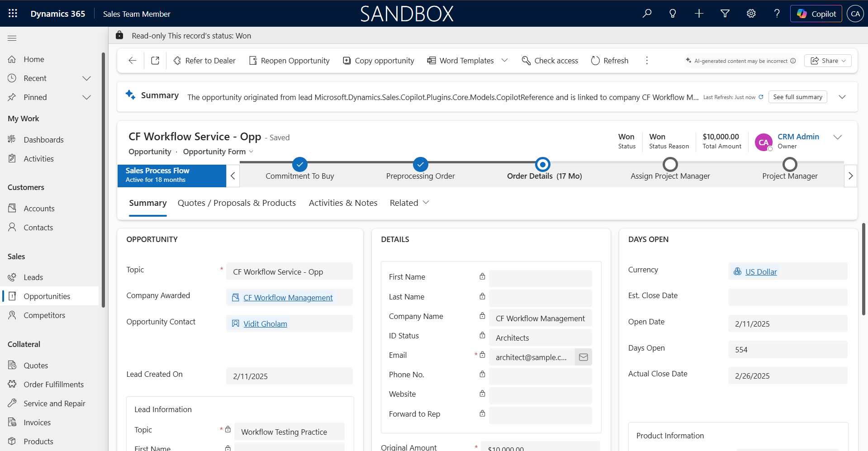Open the app launcher waffle icon
The image size is (868, 451).
point(13,14)
